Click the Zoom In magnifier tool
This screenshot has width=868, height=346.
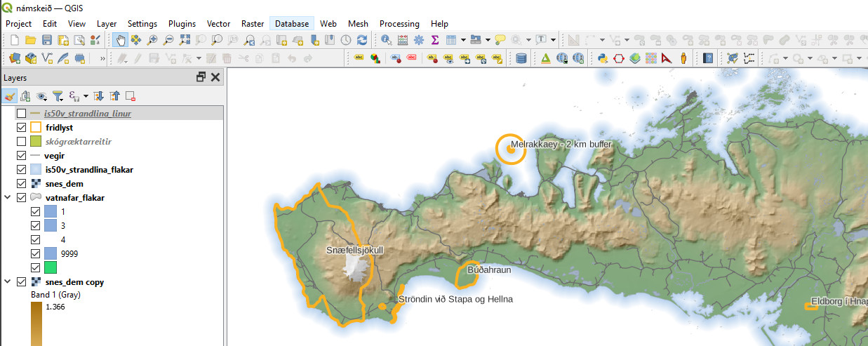(152, 40)
